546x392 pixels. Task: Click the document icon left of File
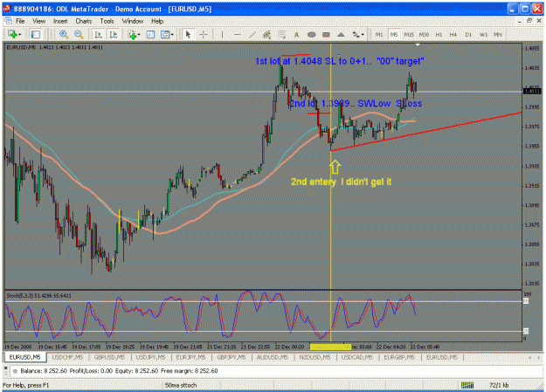point(9,21)
